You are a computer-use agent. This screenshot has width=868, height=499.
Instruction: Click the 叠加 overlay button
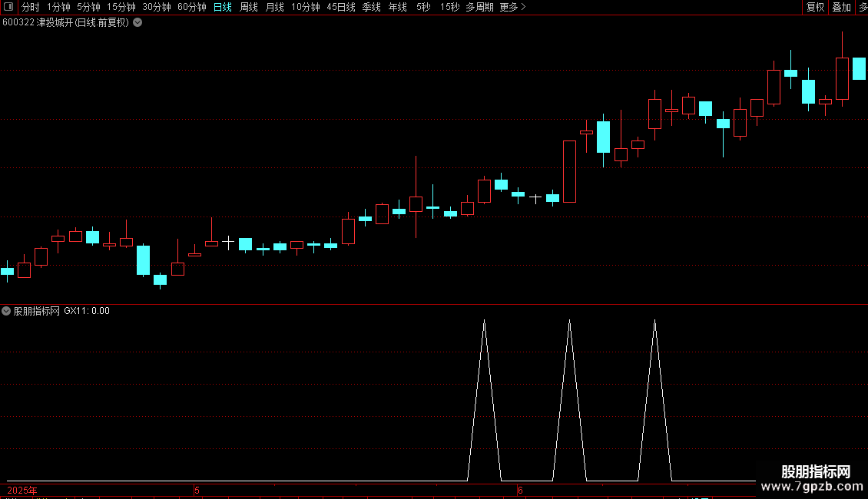tap(841, 7)
